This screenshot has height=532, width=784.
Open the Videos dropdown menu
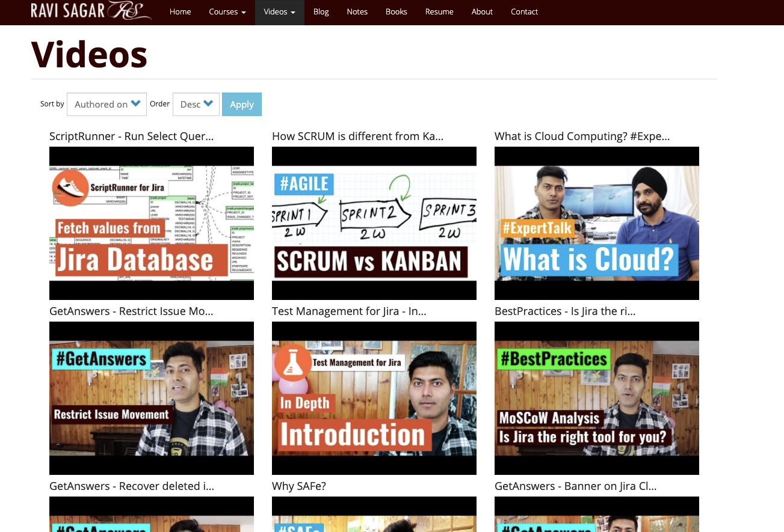tap(280, 12)
